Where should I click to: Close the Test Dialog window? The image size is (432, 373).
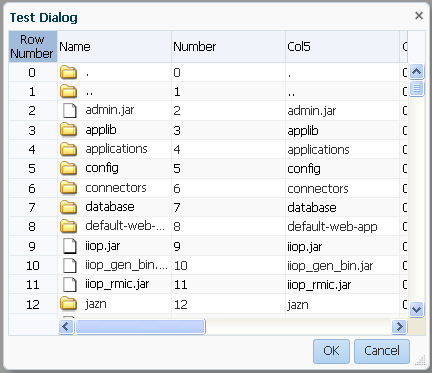(x=419, y=15)
